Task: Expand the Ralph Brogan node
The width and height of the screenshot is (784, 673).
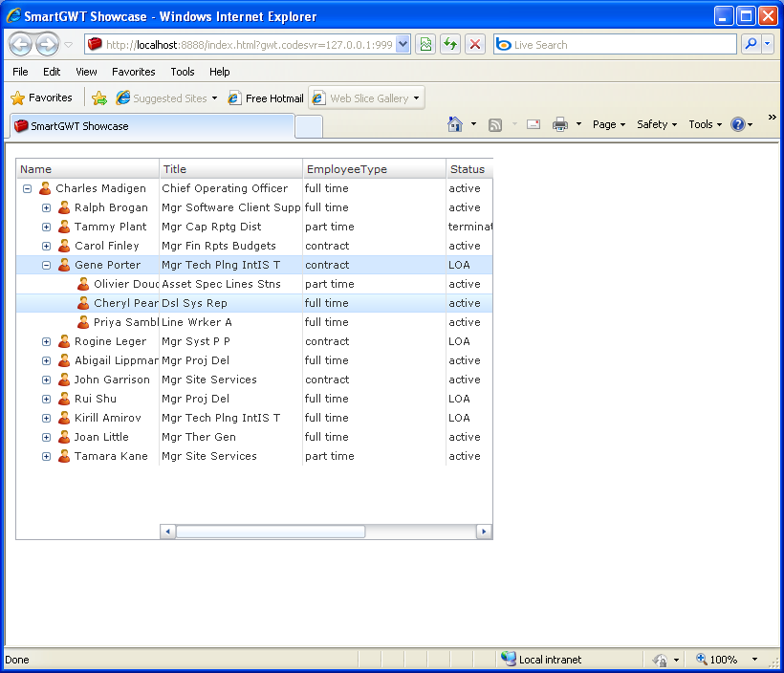Action: click(47, 208)
